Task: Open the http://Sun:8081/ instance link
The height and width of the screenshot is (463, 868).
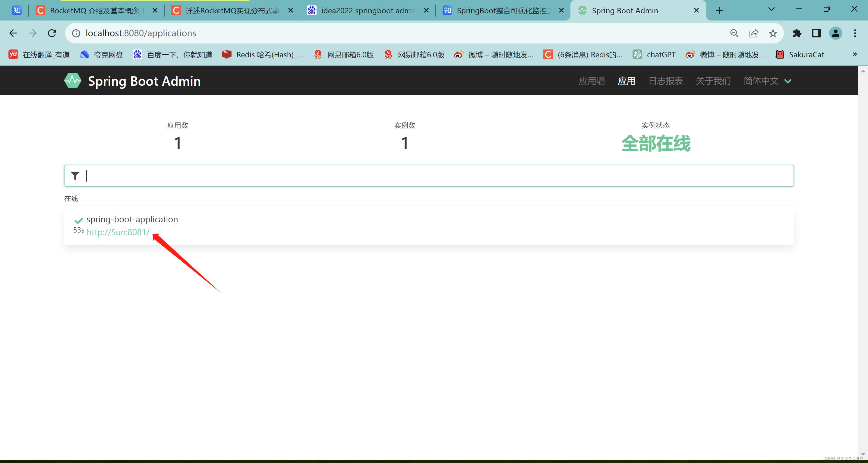Action: coord(118,232)
